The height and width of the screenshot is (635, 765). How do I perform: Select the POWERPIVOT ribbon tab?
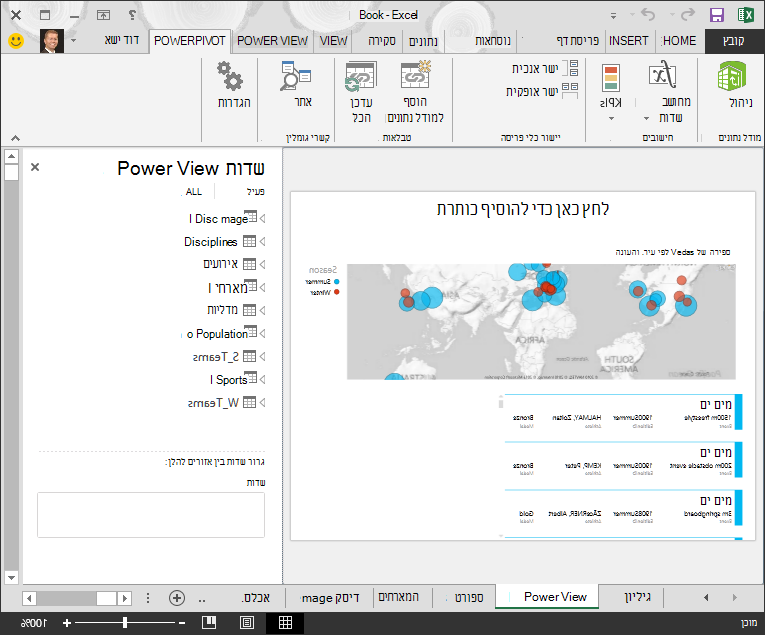(x=190, y=41)
